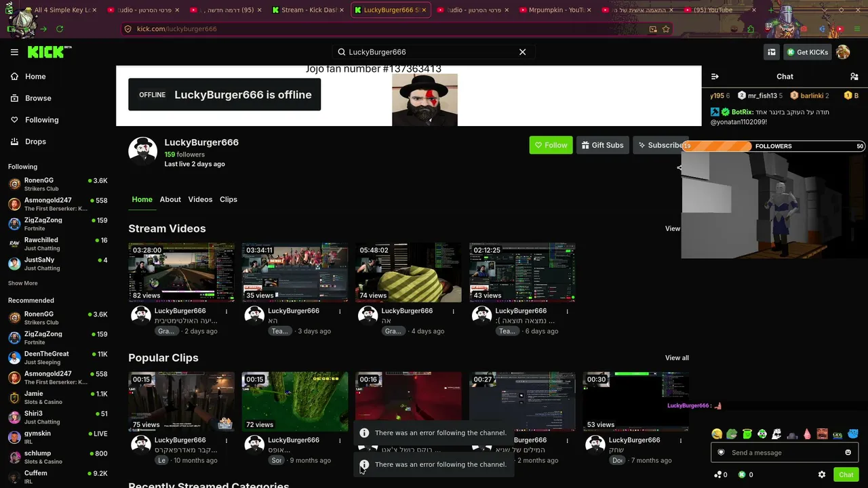Click the Subscribe button
The width and height of the screenshot is (868, 488).
660,145
